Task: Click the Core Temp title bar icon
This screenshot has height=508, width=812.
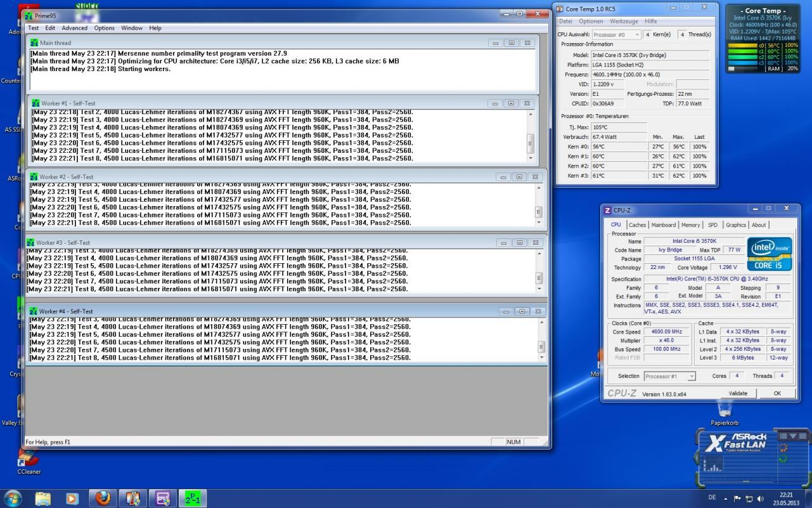Action: pyautogui.click(x=560, y=9)
